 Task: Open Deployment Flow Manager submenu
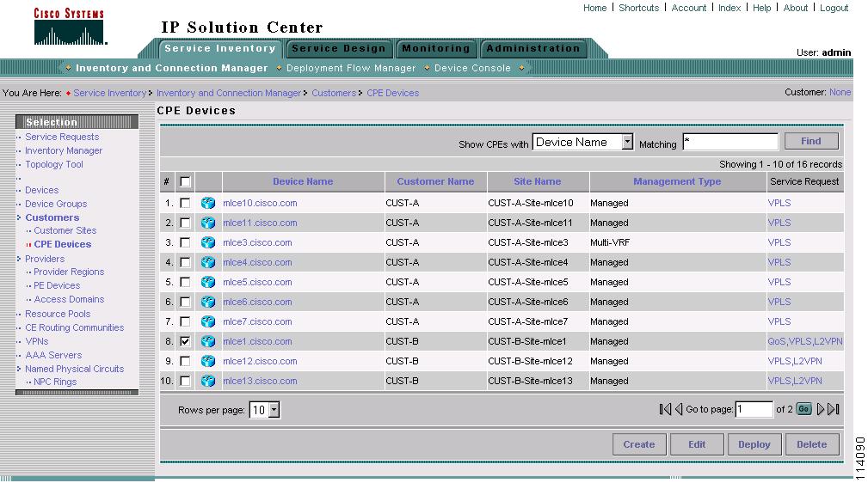[x=351, y=68]
